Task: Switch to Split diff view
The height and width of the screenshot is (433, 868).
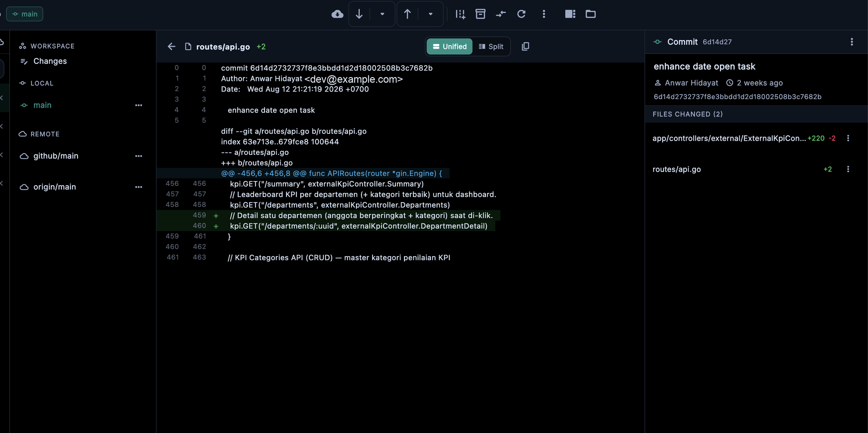Action: [491, 46]
